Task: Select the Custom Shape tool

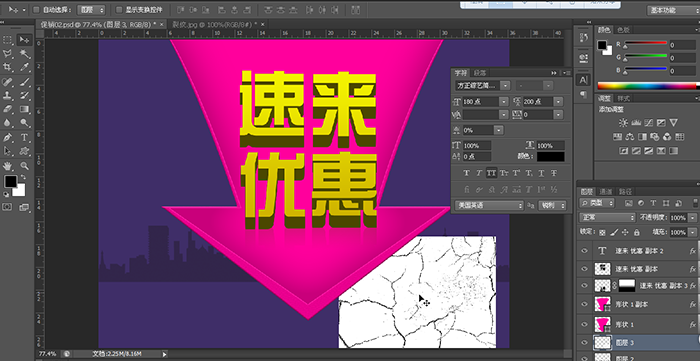Action: pyautogui.click(x=24, y=150)
